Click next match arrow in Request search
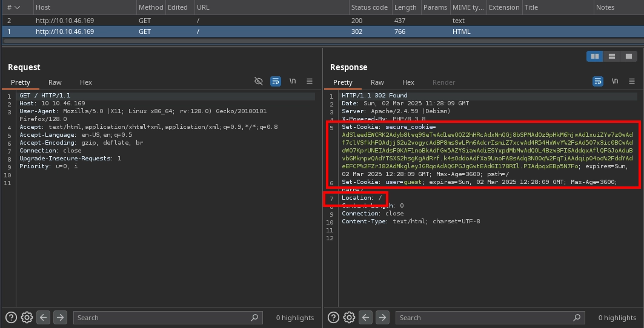644x328 pixels. [60, 317]
